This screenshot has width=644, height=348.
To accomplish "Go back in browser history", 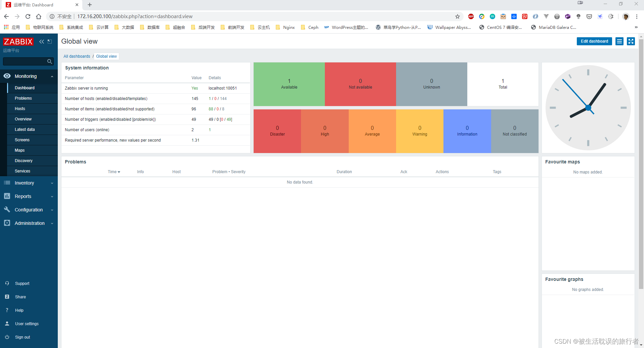I will click(6, 16).
